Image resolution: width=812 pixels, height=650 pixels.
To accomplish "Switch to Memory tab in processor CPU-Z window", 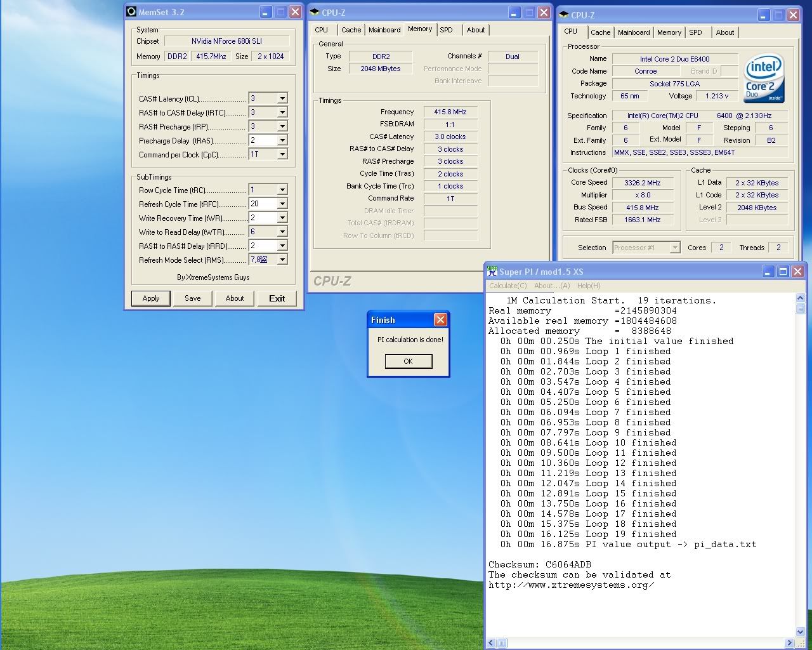I will (669, 32).
